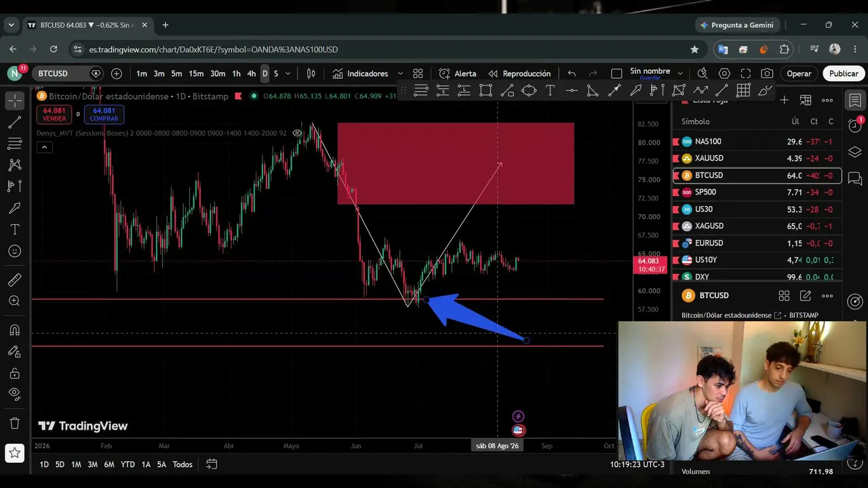Image resolution: width=868 pixels, height=488 pixels.
Task: Set the chart range to 3M
Action: coord(92,464)
